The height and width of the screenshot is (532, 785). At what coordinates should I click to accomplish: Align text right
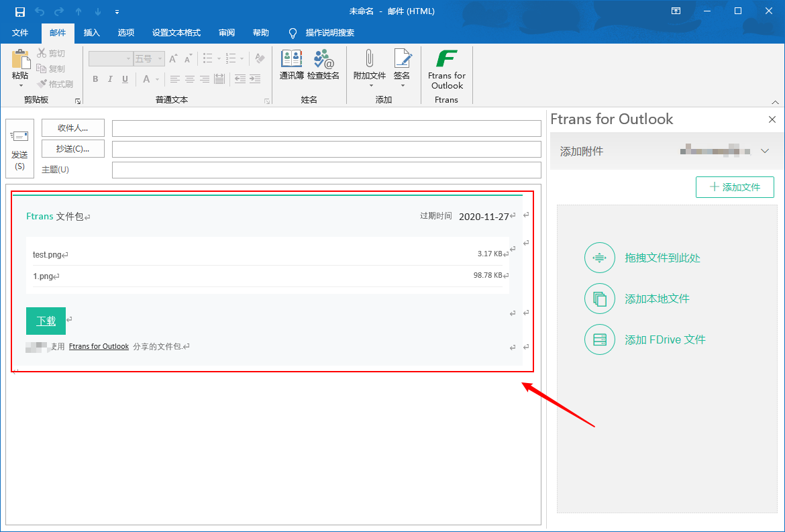click(x=204, y=79)
